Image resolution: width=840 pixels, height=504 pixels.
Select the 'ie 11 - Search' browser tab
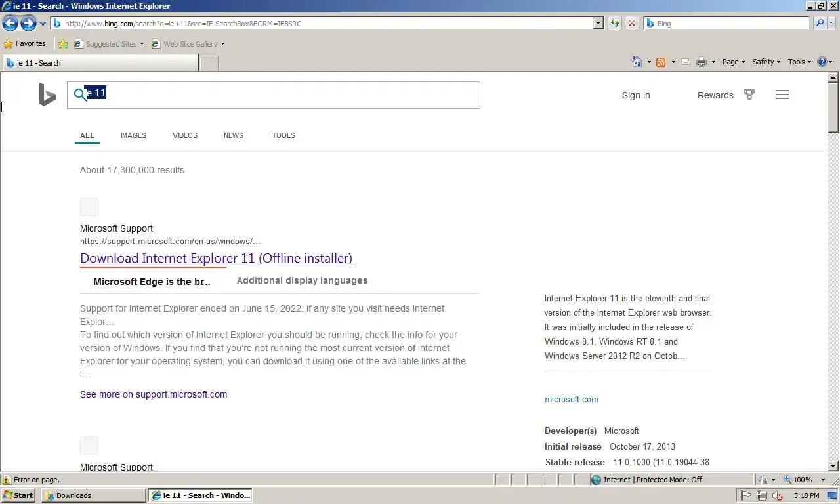(100, 63)
